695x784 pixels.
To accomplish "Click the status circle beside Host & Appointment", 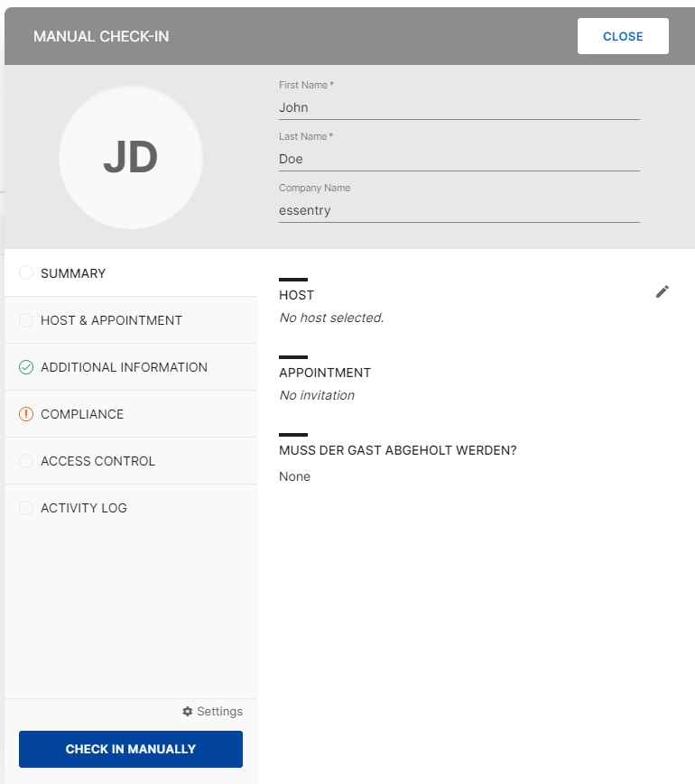I will (26, 320).
